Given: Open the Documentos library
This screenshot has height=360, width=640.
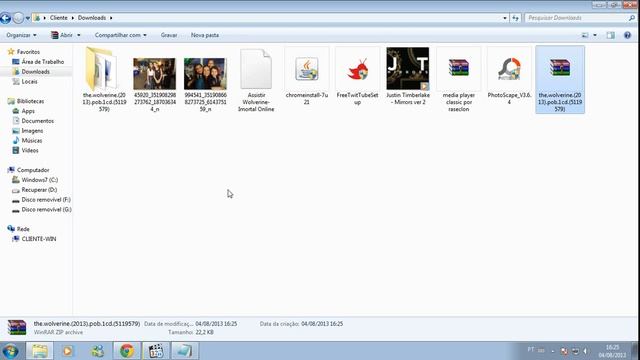Looking at the screenshot, I should click(38, 121).
